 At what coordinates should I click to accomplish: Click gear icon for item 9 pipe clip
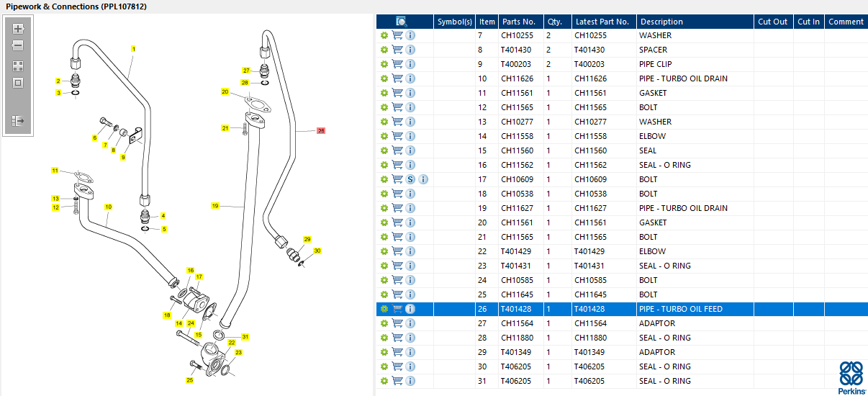coord(384,64)
